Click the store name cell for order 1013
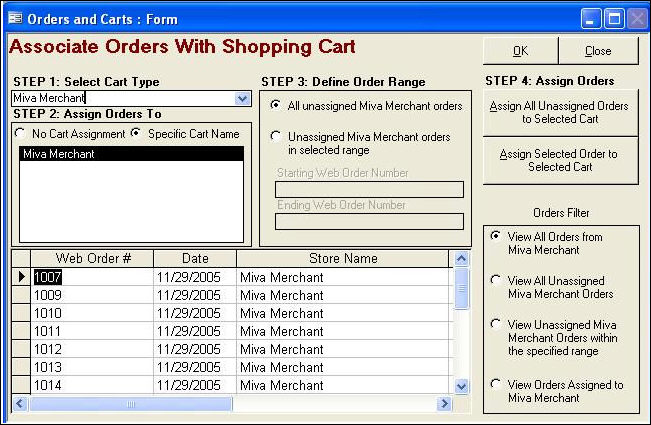Image resolution: width=651 pixels, height=425 pixels. coord(343,367)
